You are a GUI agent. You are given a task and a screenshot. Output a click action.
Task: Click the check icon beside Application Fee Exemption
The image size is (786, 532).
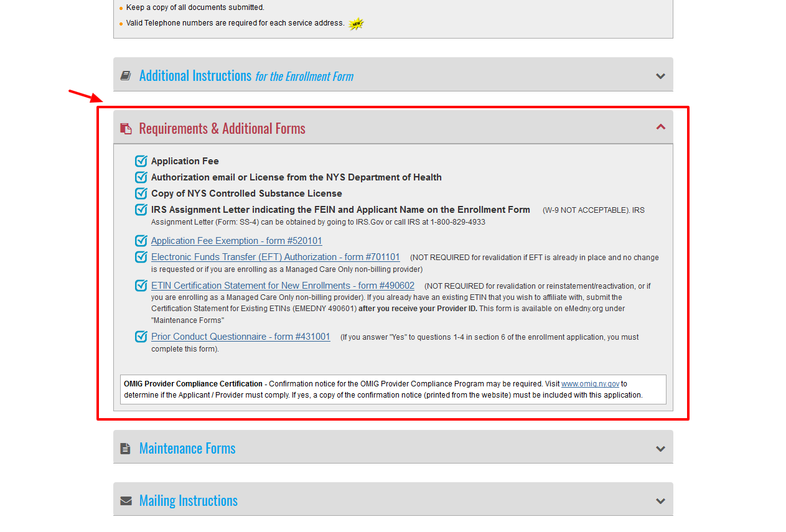click(x=141, y=240)
